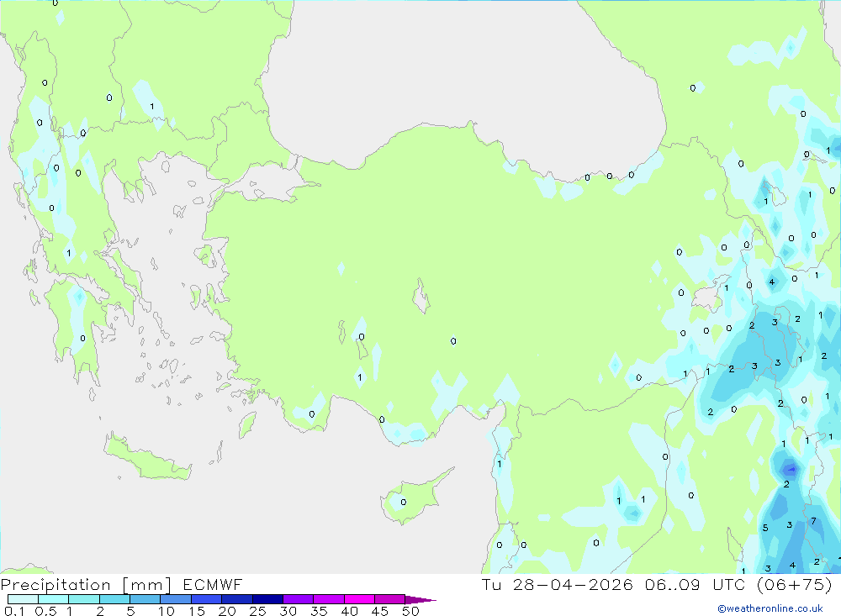Image resolution: width=841 pixels, height=616 pixels.
Task: Click the '25' legend scale label
Action: [258, 611]
